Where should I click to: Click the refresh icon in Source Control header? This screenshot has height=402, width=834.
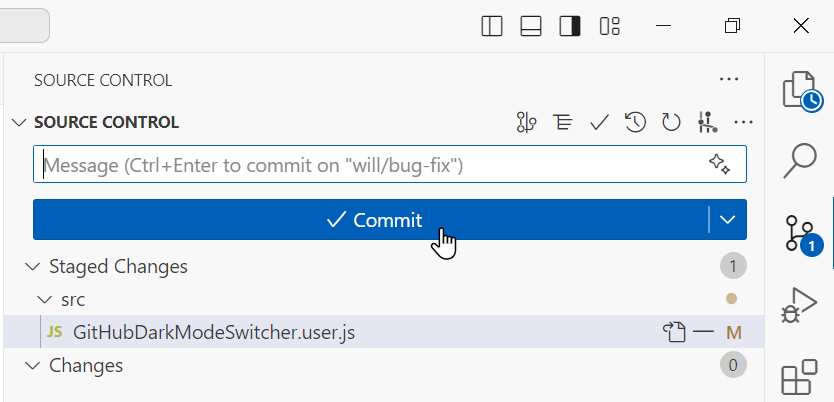click(x=671, y=122)
